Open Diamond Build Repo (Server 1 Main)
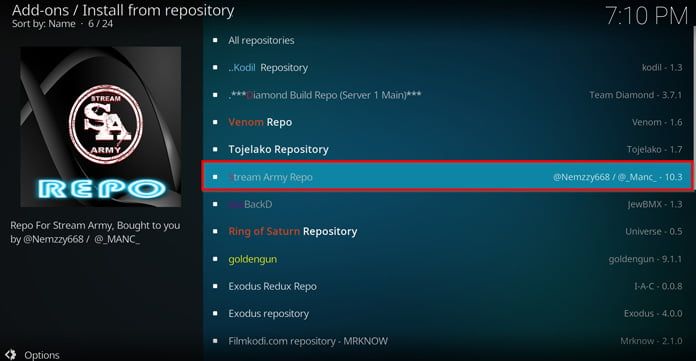 pyautogui.click(x=447, y=95)
